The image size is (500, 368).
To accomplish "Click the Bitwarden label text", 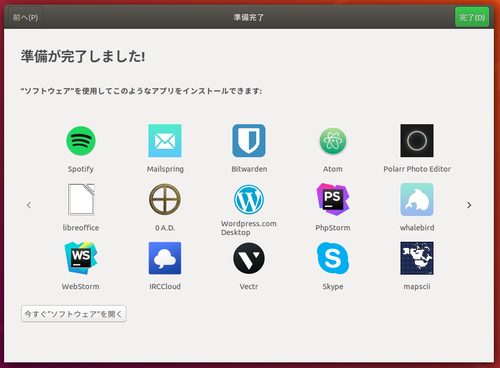I will pos(249,169).
